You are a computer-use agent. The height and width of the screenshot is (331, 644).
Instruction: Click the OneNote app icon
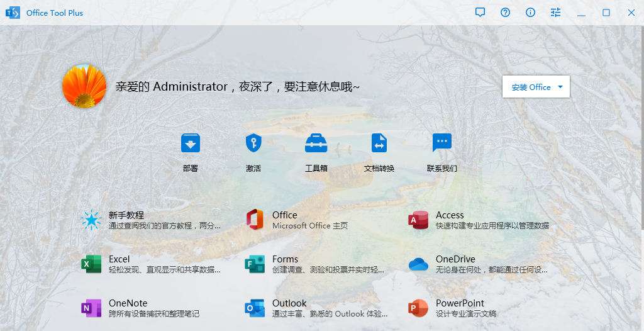tap(91, 308)
